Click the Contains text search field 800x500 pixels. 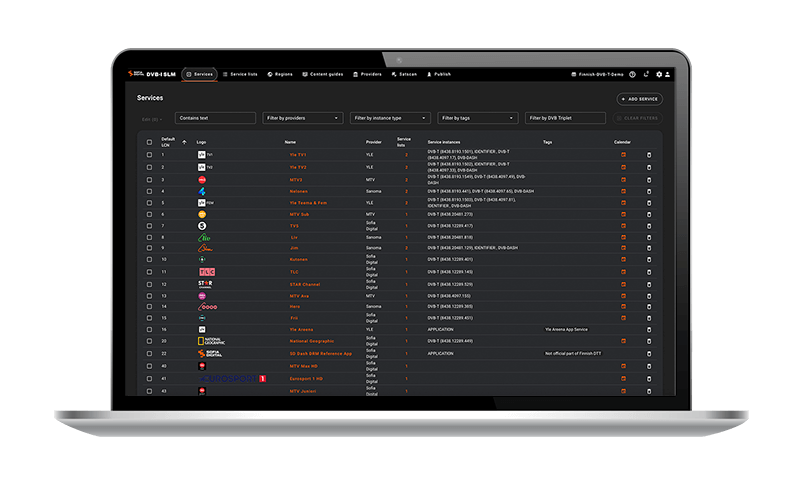pos(214,118)
